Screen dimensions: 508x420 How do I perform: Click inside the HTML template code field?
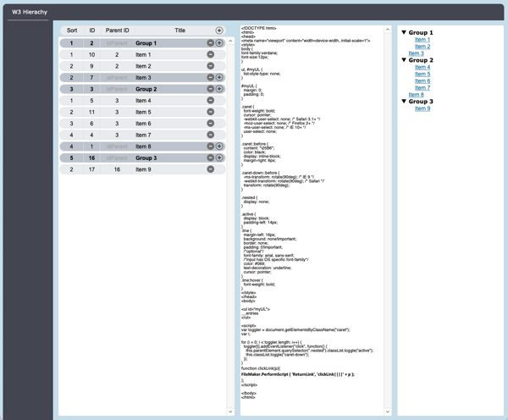coord(312,220)
